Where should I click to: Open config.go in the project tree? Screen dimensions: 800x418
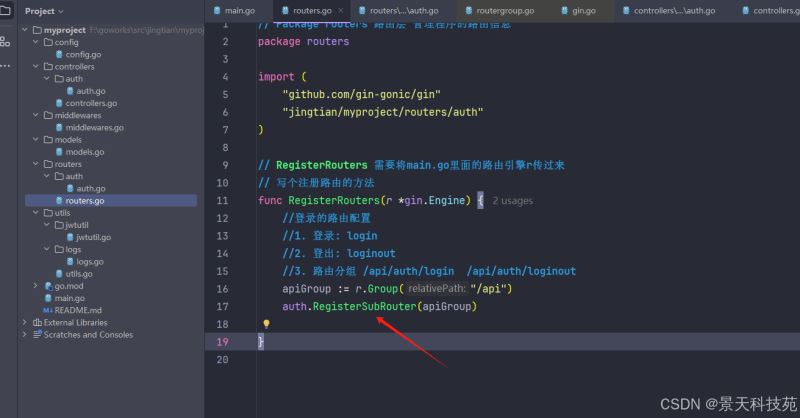tap(78, 55)
